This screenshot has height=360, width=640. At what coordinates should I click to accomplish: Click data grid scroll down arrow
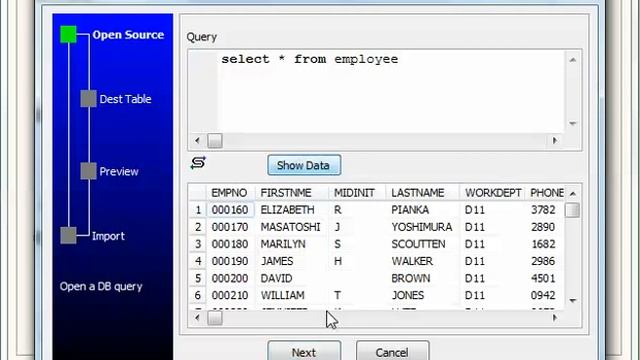573,301
